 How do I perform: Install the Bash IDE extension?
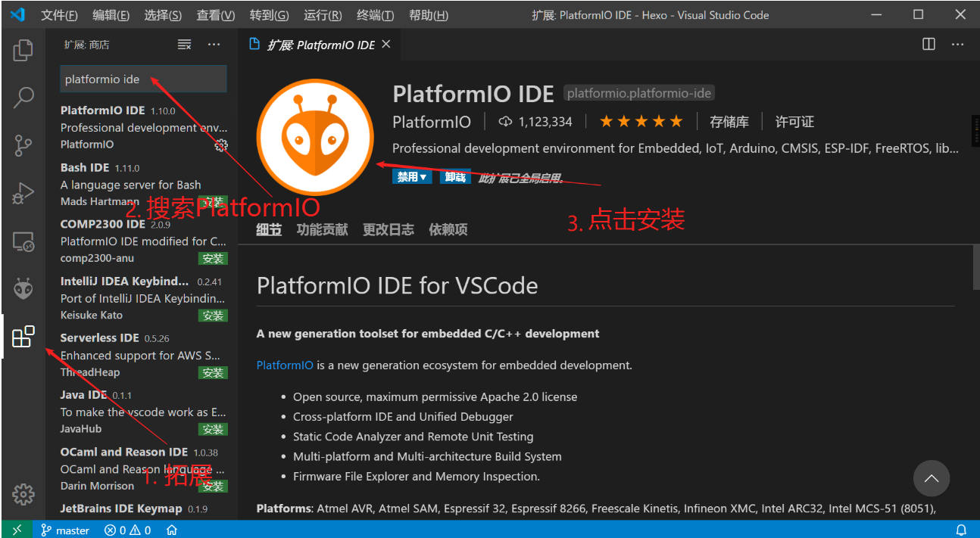[x=213, y=201]
